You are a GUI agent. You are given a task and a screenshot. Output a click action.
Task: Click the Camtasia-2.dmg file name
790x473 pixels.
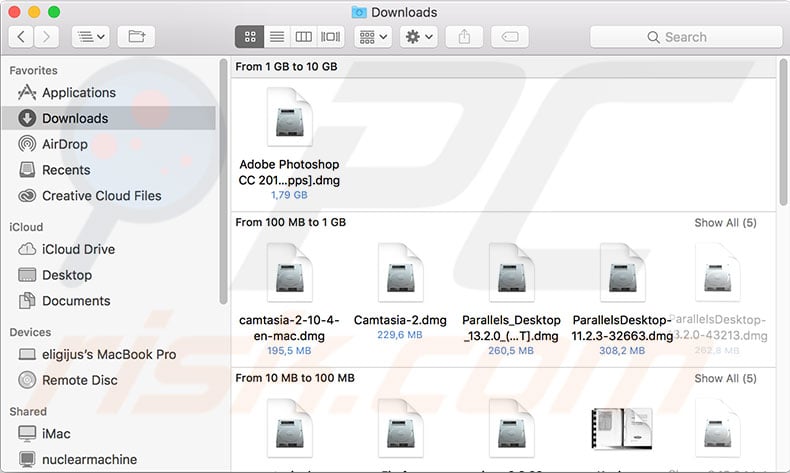pyautogui.click(x=400, y=320)
